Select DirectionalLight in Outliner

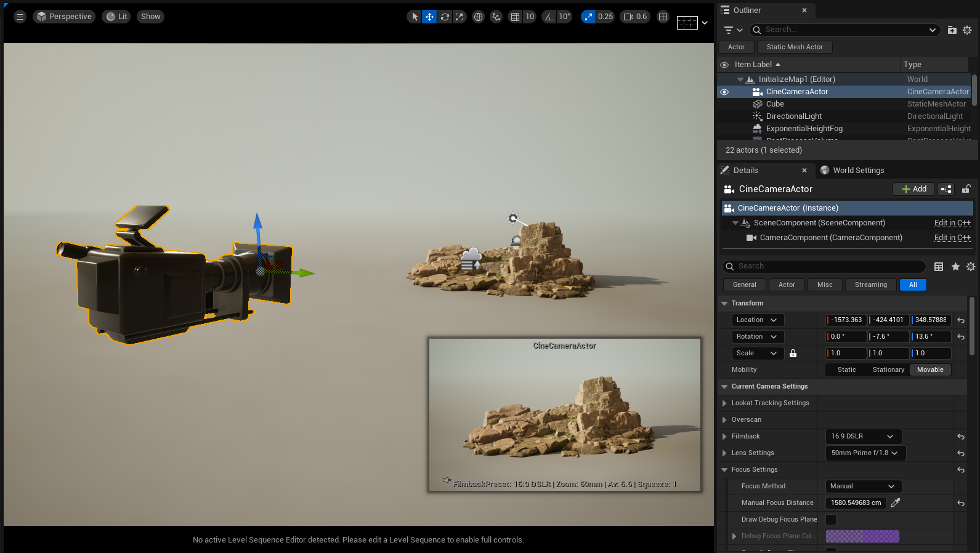(793, 116)
